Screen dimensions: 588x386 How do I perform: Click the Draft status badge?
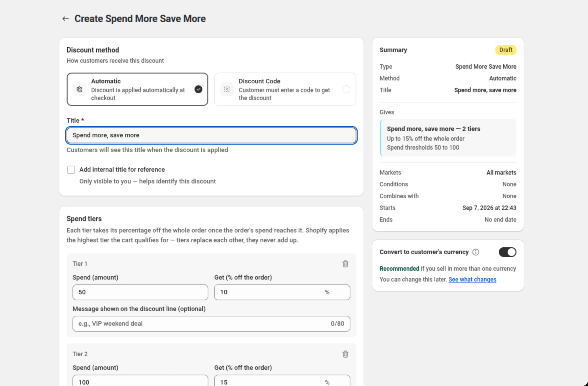point(505,50)
